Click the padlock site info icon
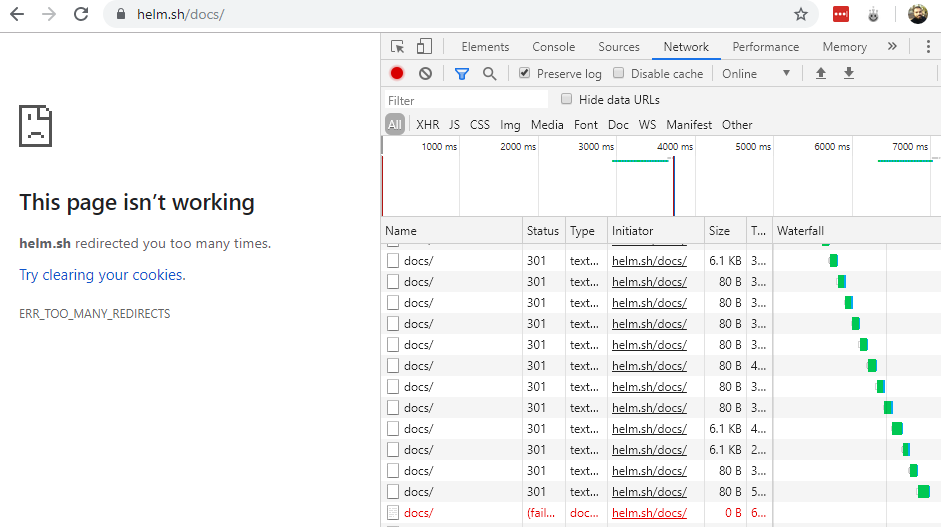This screenshot has height=527, width=941. point(121,14)
